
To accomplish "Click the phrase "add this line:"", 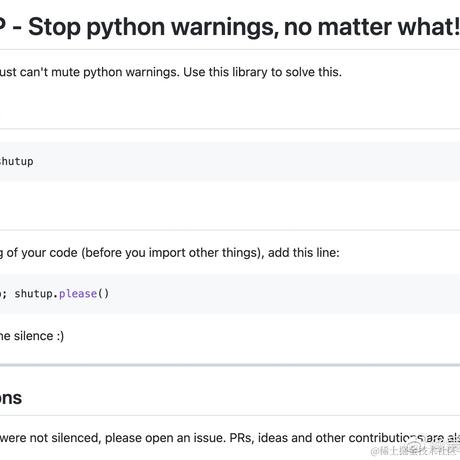I will (304, 253).
